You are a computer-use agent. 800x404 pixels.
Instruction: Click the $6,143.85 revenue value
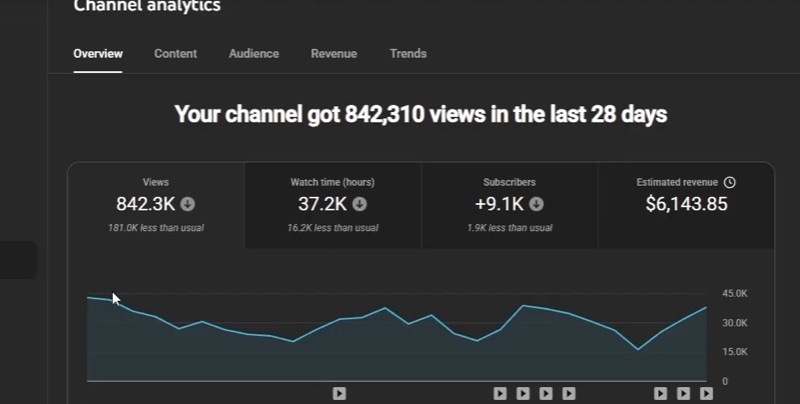[x=686, y=204]
